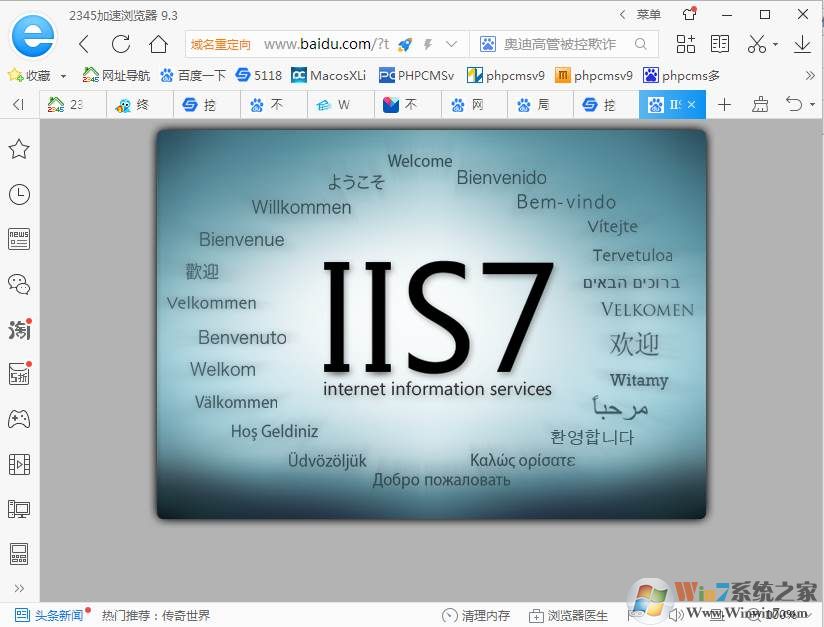
Task: Expand more sidebar items chevron
Action: [19, 589]
